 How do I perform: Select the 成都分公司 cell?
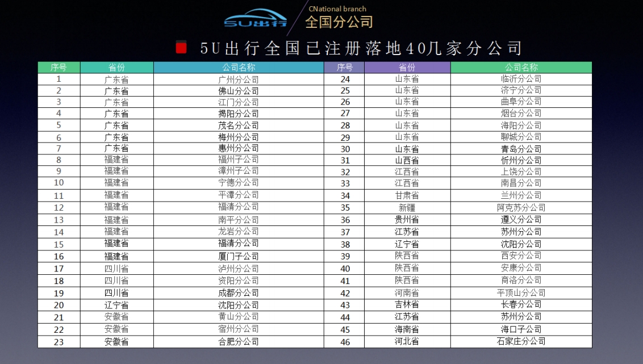(239, 293)
